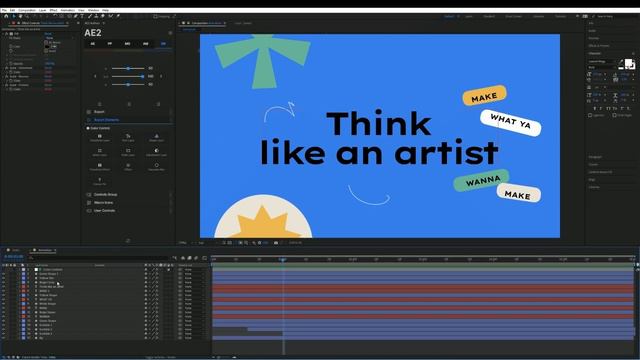Click the Shape Layer icon in AE2 panel

[x=156, y=137]
